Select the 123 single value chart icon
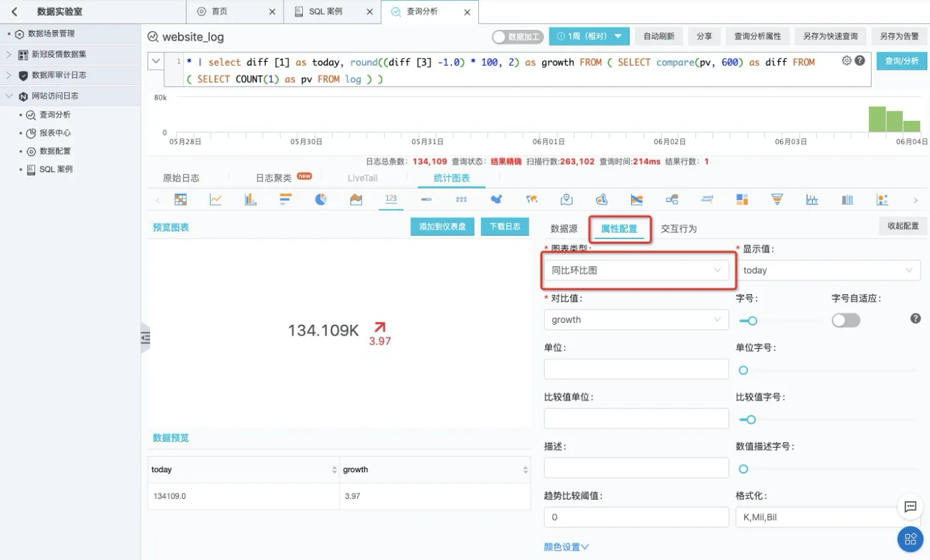This screenshot has width=930, height=560. [391, 199]
